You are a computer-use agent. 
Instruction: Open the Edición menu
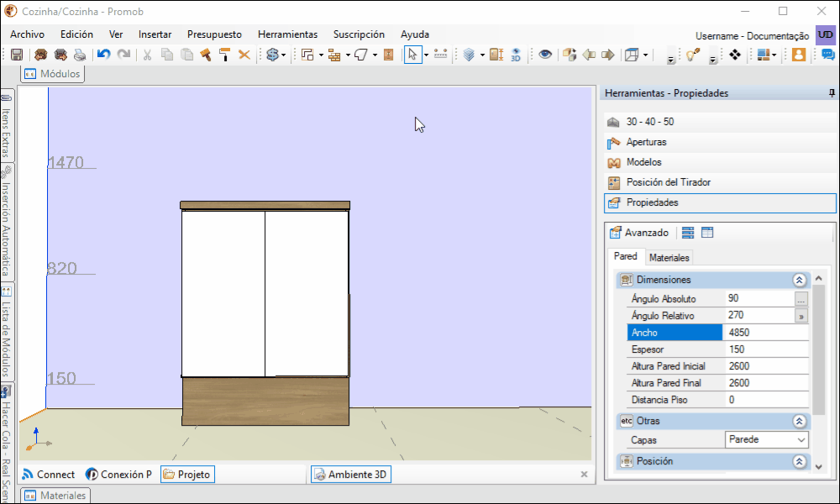76,34
